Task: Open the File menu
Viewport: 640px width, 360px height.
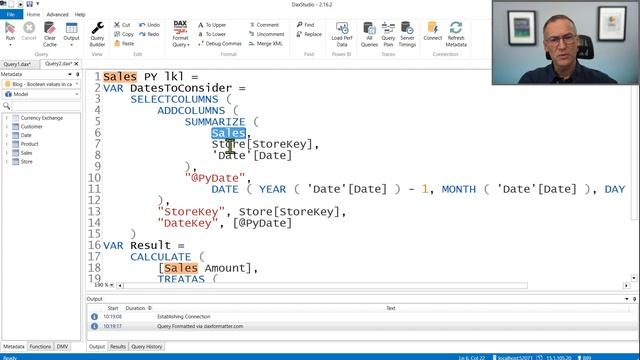Action: click(11, 14)
